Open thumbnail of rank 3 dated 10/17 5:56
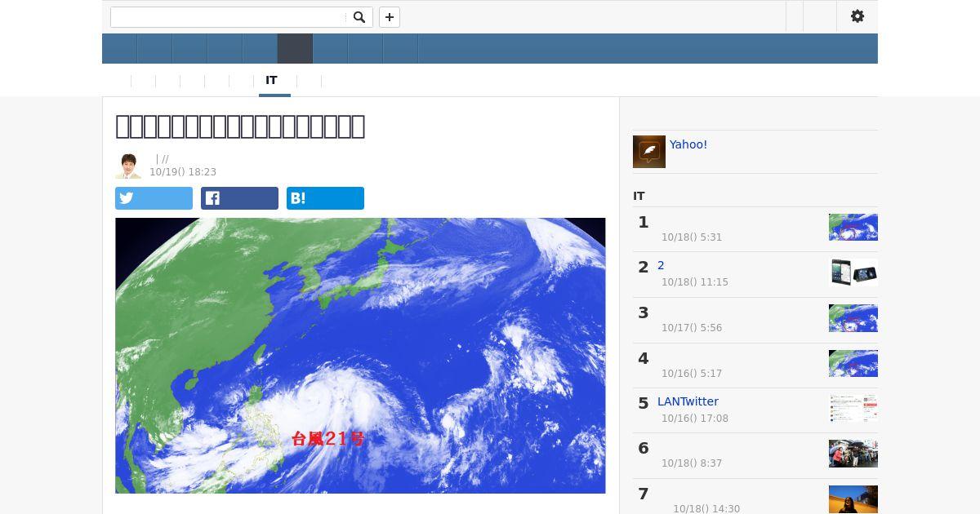Image resolution: width=980 pixels, height=514 pixels. [853, 318]
